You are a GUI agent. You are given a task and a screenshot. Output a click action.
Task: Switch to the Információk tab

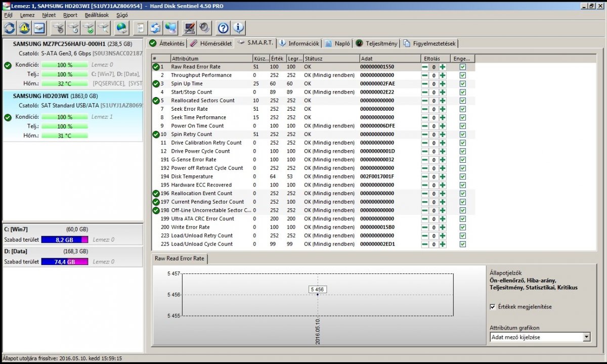[299, 43]
